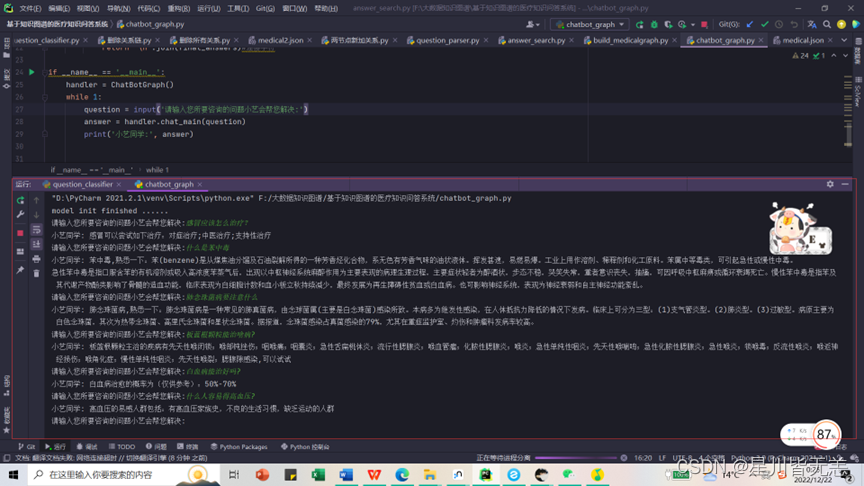
Task: Run with coverage icon in toolbar
Action: pyautogui.click(x=668, y=24)
